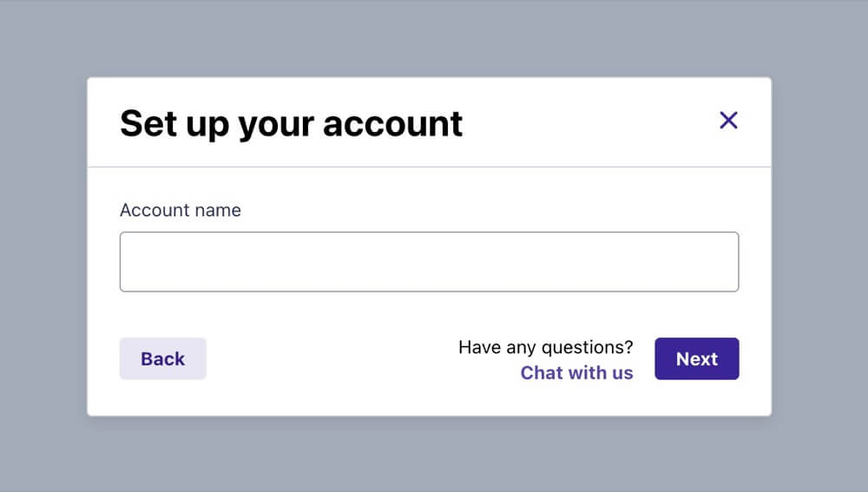Start a support chat via Chat with us
Screen dimensions: 868x492
(576, 373)
